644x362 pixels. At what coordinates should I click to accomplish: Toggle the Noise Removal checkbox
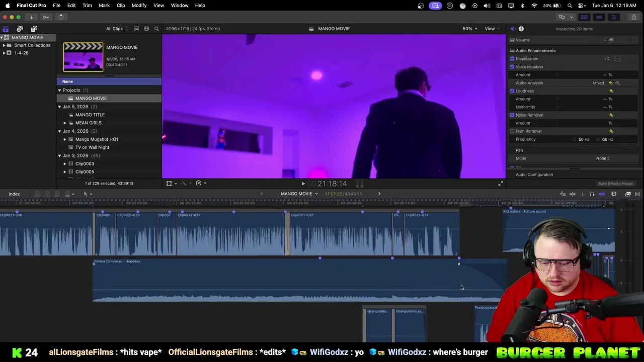(x=512, y=115)
